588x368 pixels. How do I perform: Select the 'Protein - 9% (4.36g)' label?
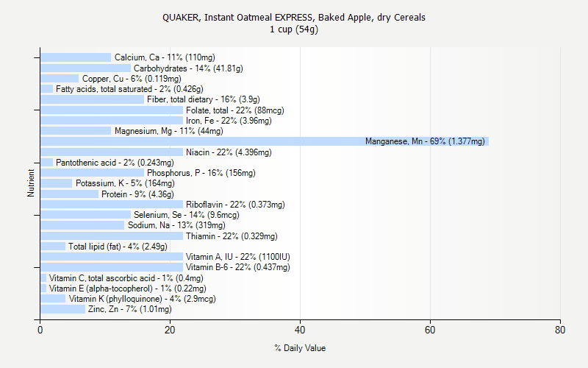[137, 194]
